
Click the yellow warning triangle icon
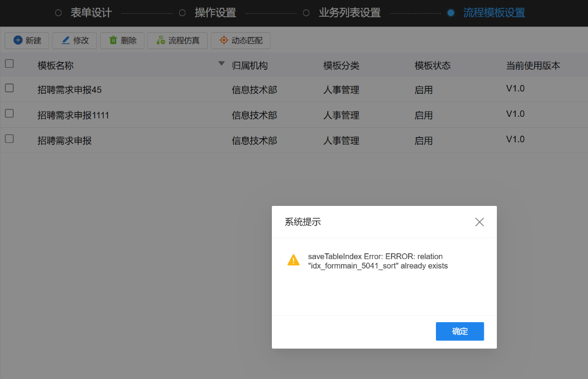click(294, 260)
